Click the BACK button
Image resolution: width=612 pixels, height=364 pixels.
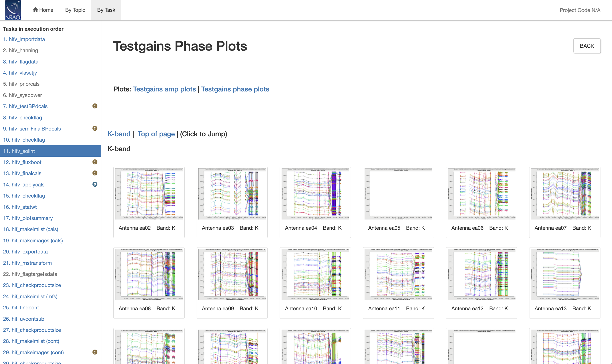click(x=587, y=46)
